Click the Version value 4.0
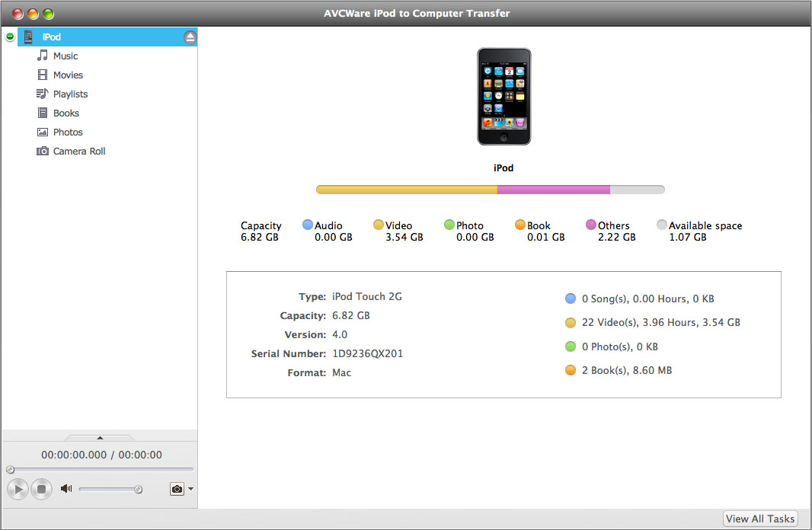 (340, 335)
